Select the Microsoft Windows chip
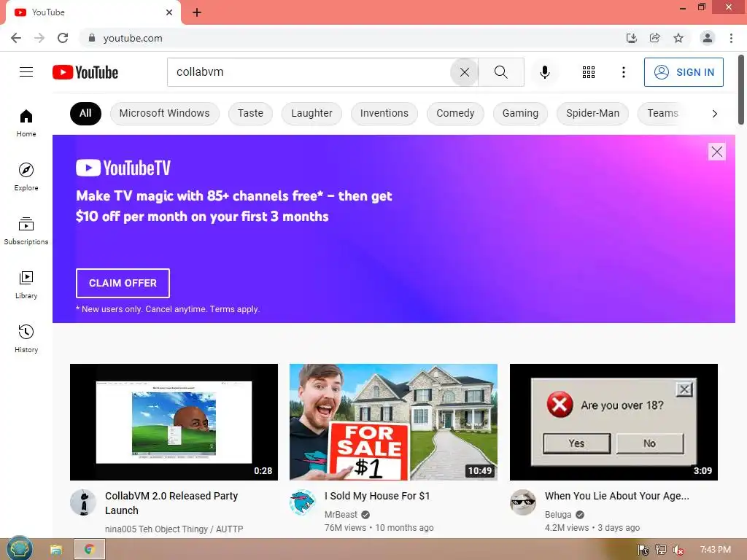The height and width of the screenshot is (560, 747). (x=164, y=113)
